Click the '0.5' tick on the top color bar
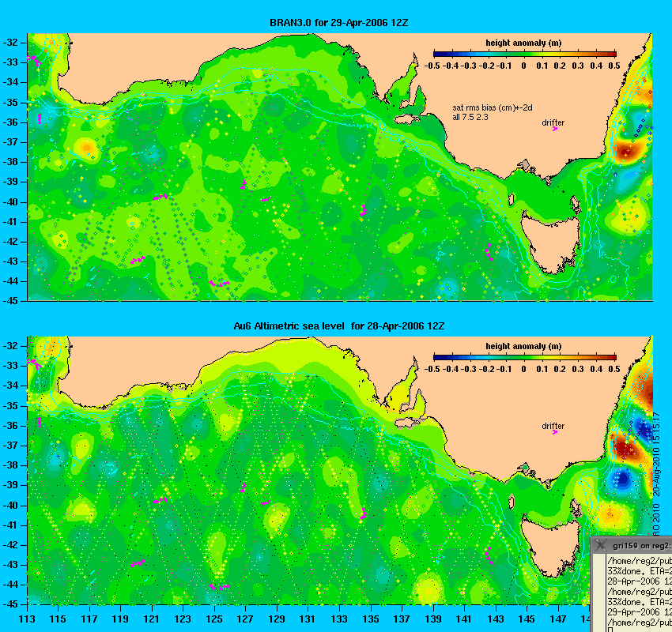 (614, 66)
